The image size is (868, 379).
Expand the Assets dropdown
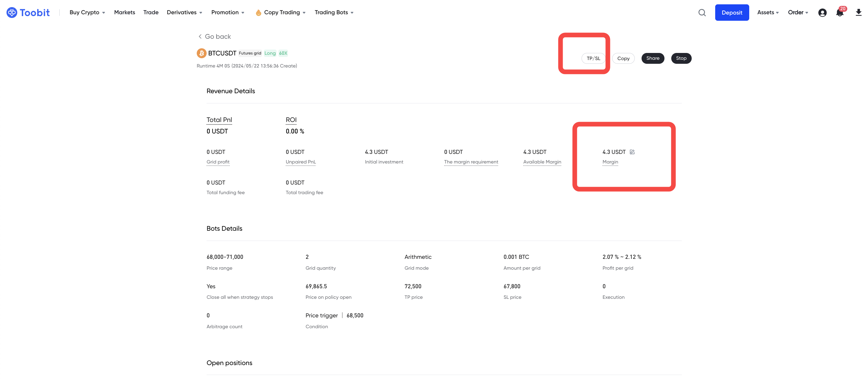coord(767,12)
